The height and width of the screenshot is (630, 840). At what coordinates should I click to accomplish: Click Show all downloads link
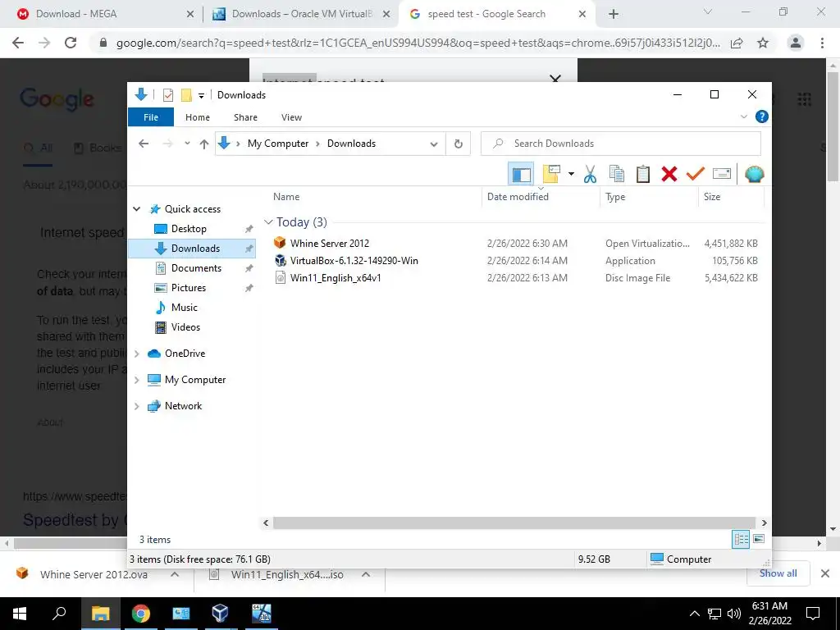point(778,573)
